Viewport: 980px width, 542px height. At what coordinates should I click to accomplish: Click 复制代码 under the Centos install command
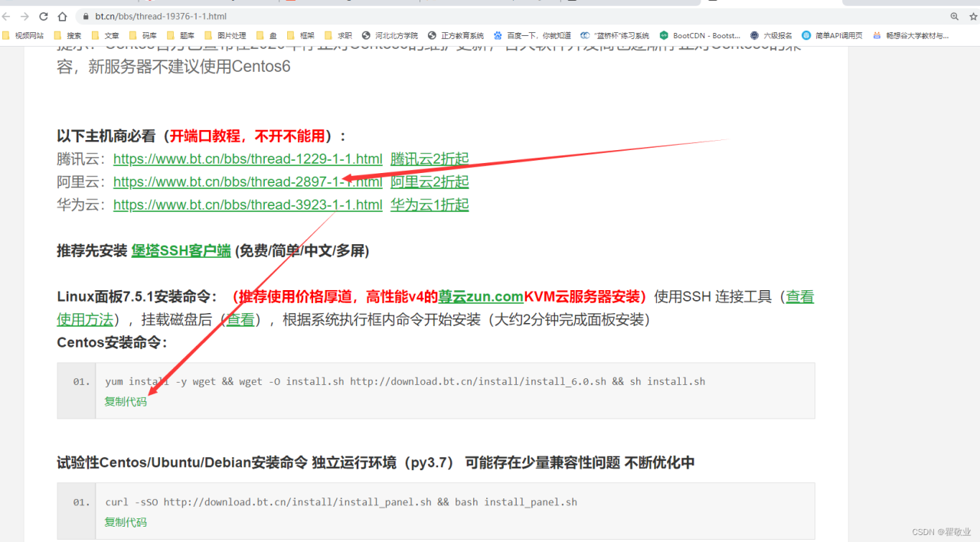125,401
